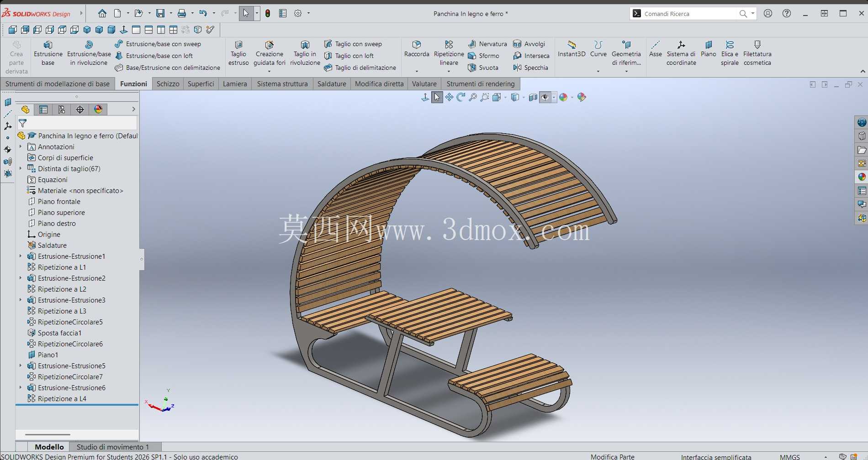Click the Piano plane tool
Screen dimensions: 868x460
[x=709, y=49]
